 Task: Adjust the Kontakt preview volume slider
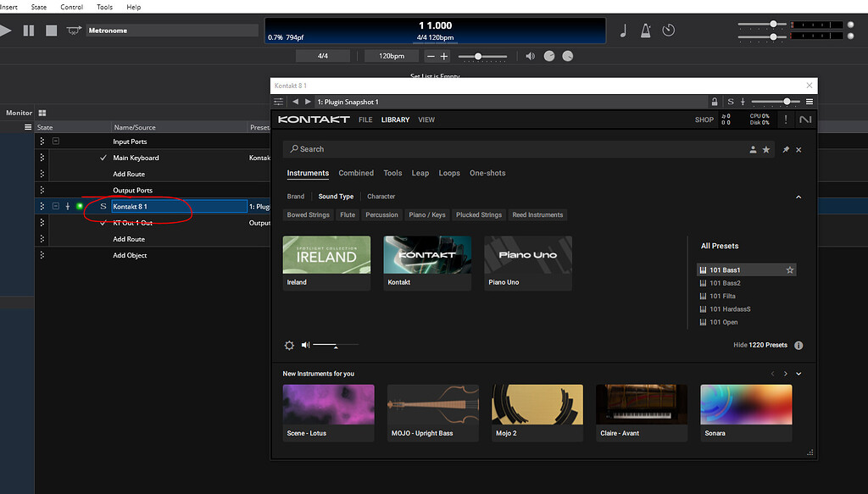point(336,345)
